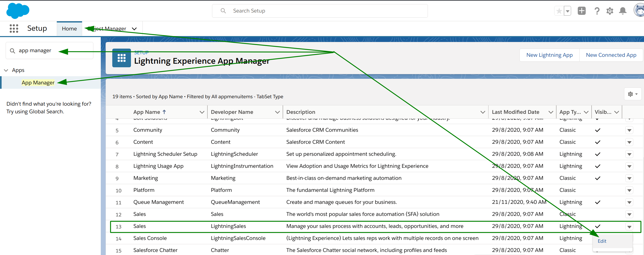
Task: Click the Quick Find magnifier icon
Action: point(12,51)
